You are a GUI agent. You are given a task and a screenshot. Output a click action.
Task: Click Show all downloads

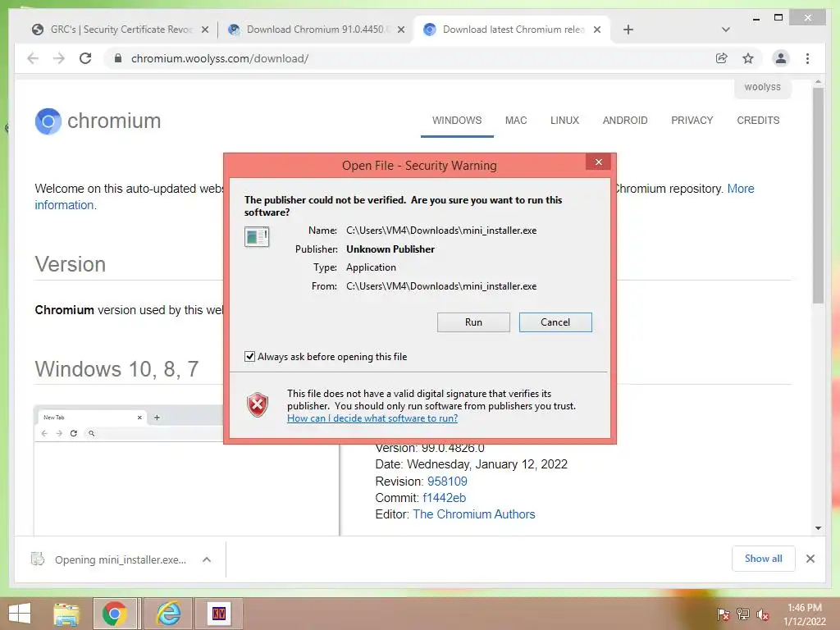coord(763,559)
